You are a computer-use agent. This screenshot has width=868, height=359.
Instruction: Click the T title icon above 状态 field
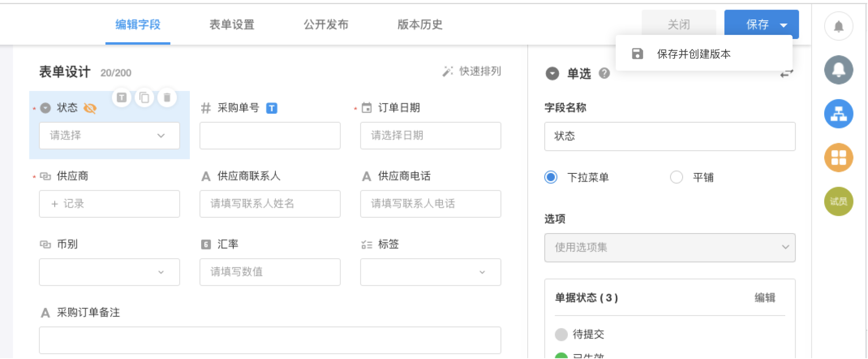pyautogui.click(x=122, y=97)
